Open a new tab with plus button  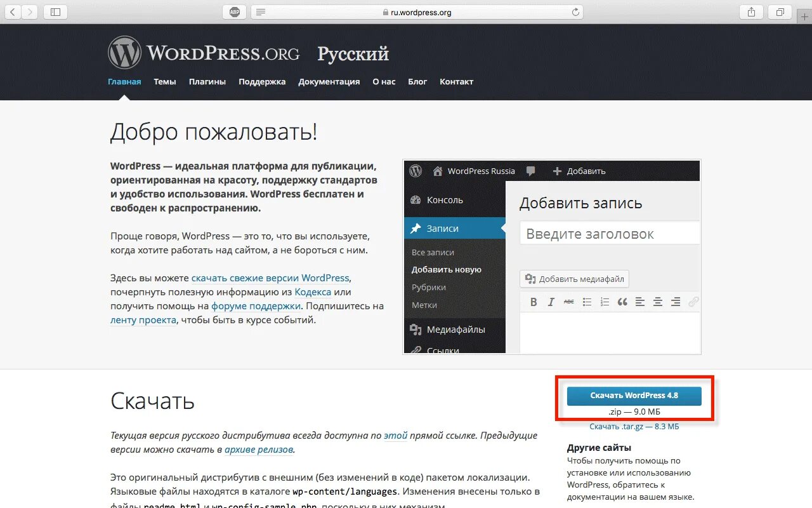click(805, 17)
